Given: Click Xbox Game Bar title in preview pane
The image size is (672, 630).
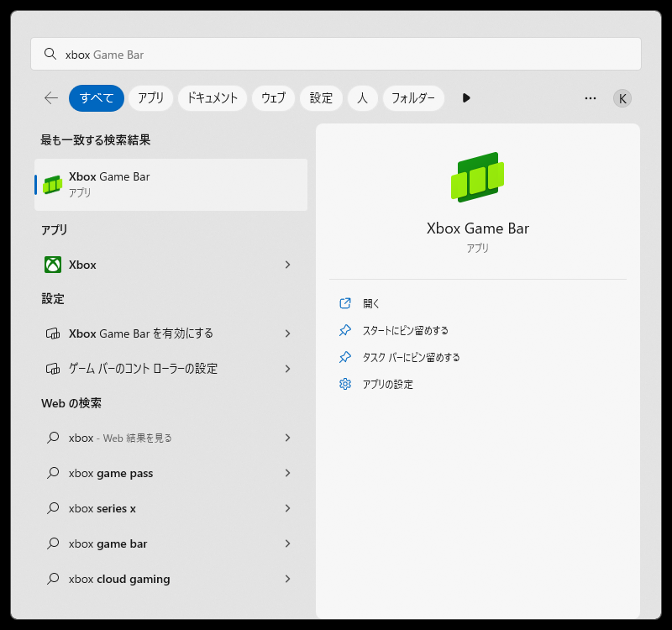Looking at the screenshot, I should point(477,228).
